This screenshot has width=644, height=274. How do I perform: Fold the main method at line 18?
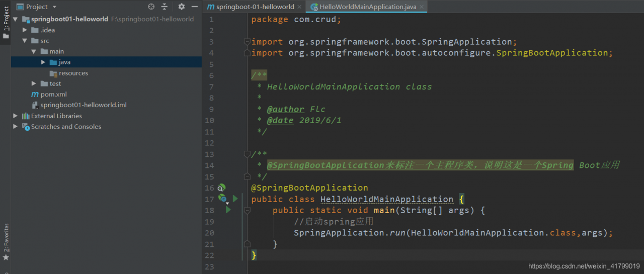[x=247, y=210]
